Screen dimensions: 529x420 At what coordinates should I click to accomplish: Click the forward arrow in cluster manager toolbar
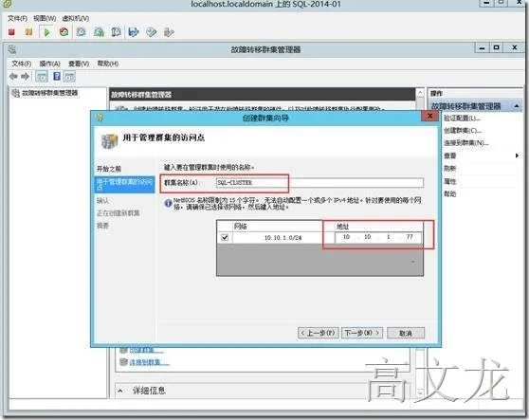(x=26, y=77)
